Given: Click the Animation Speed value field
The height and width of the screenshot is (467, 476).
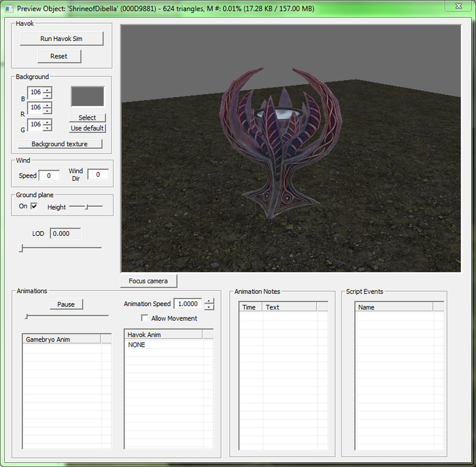Looking at the screenshot, I should point(188,304).
